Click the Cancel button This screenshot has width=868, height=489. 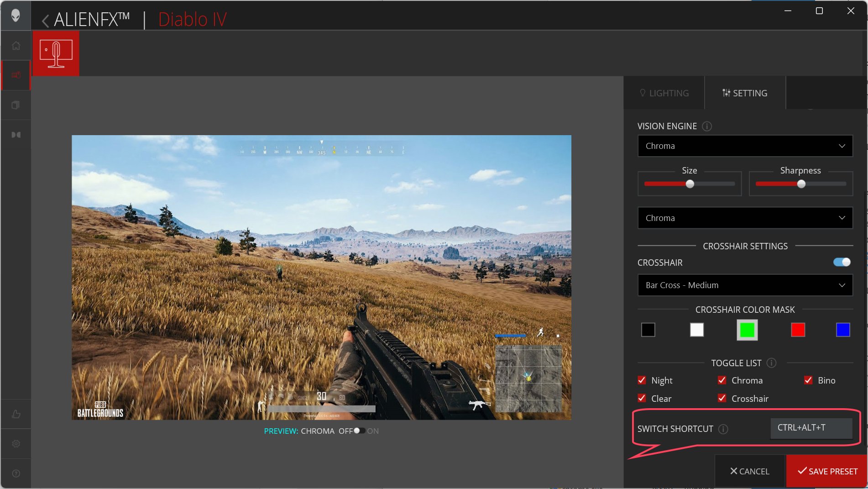coord(750,471)
